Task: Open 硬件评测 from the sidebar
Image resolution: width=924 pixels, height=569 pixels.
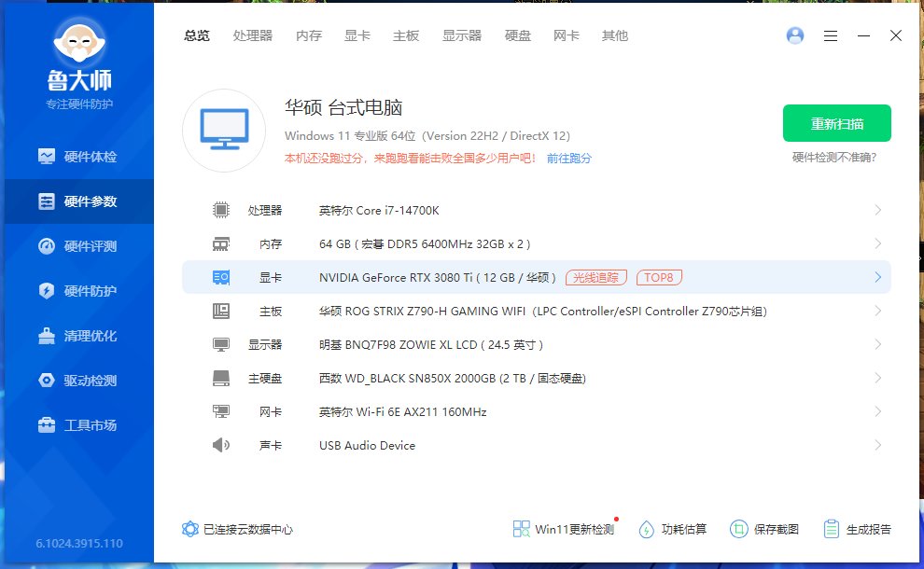Action: click(45, 245)
